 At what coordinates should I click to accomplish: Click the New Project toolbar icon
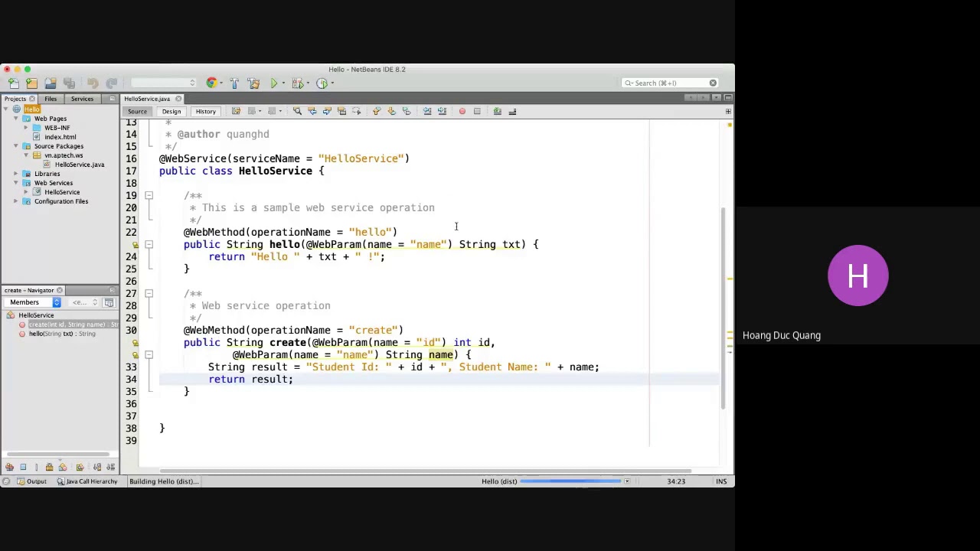(x=31, y=83)
